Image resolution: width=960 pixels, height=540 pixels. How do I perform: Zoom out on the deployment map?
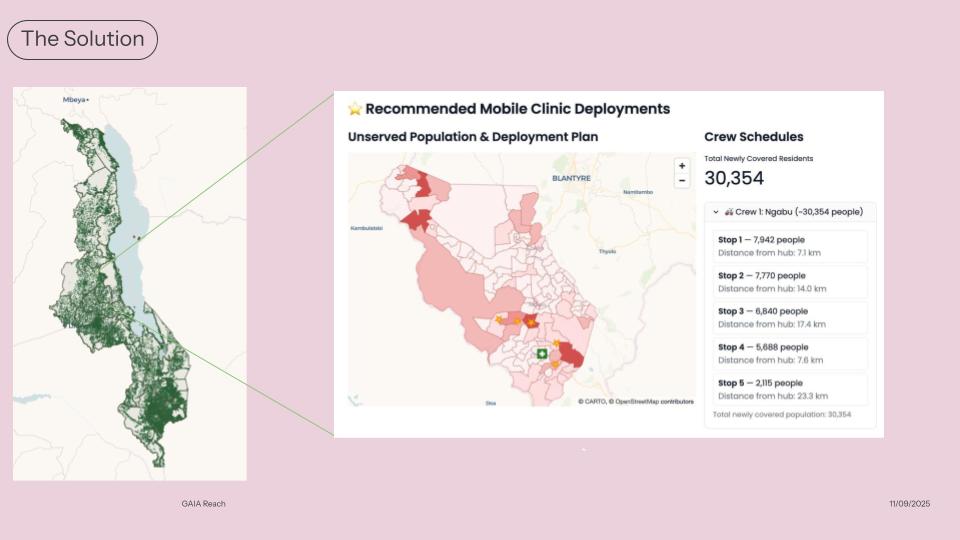click(681, 181)
